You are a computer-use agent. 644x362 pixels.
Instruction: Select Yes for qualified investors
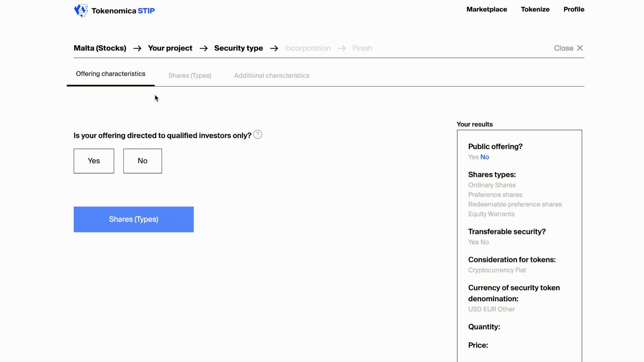[94, 161]
